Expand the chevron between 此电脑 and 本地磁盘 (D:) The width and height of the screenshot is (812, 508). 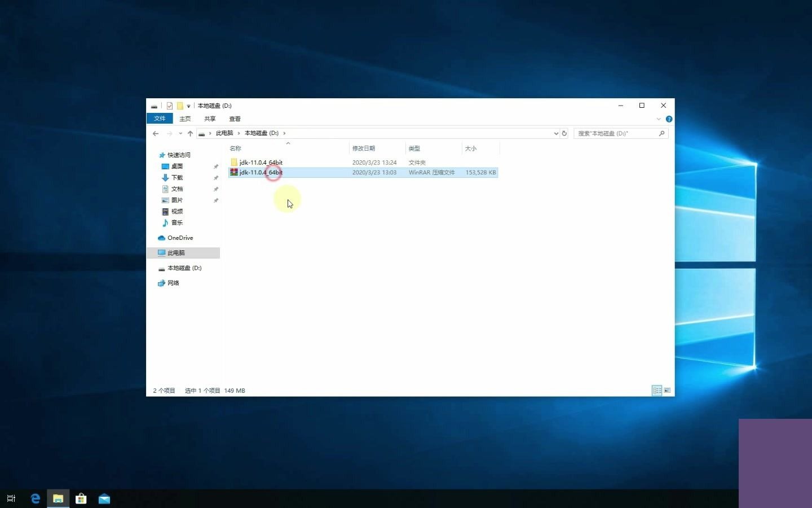tap(239, 133)
